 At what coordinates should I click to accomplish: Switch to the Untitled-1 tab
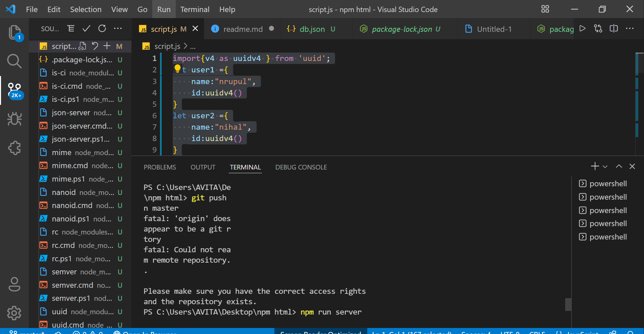point(494,29)
